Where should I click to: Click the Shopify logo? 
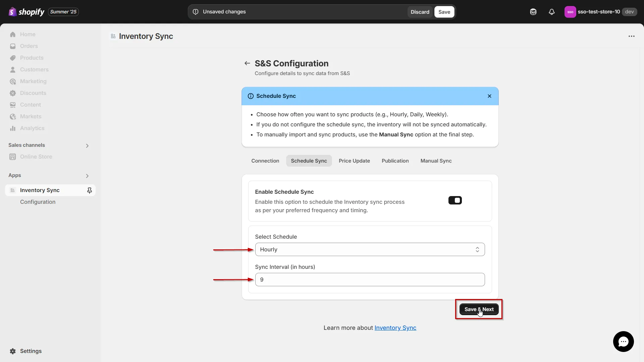tap(26, 12)
